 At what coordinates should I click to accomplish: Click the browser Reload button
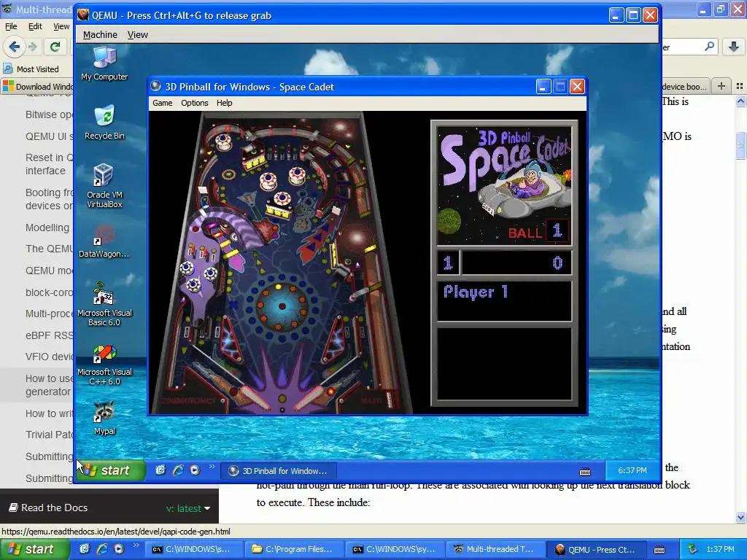point(55,47)
